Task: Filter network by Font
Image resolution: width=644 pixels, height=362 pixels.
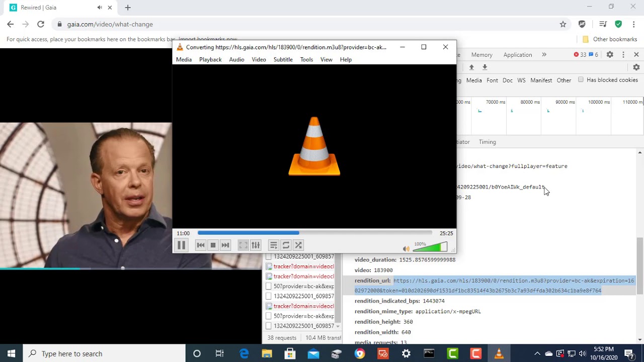Action: coord(492,80)
